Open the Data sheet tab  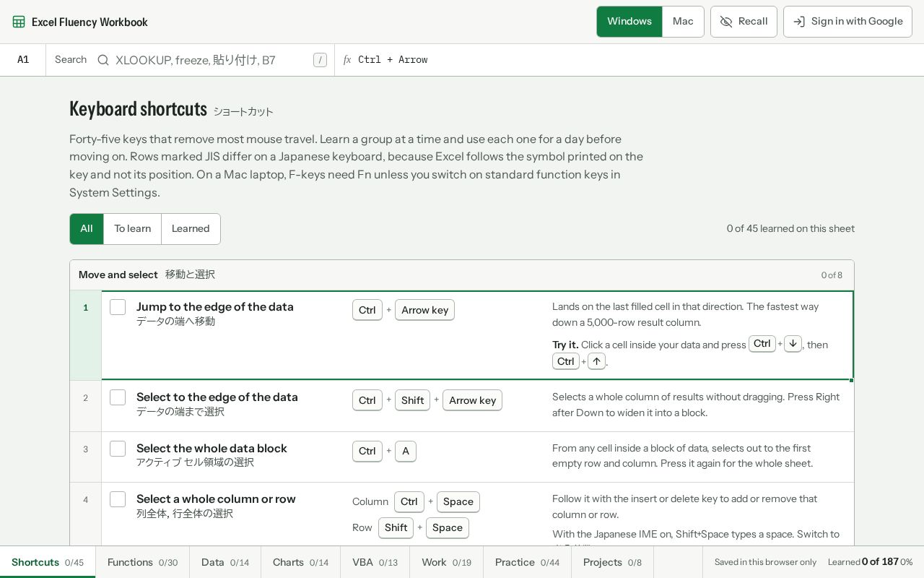(x=225, y=562)
